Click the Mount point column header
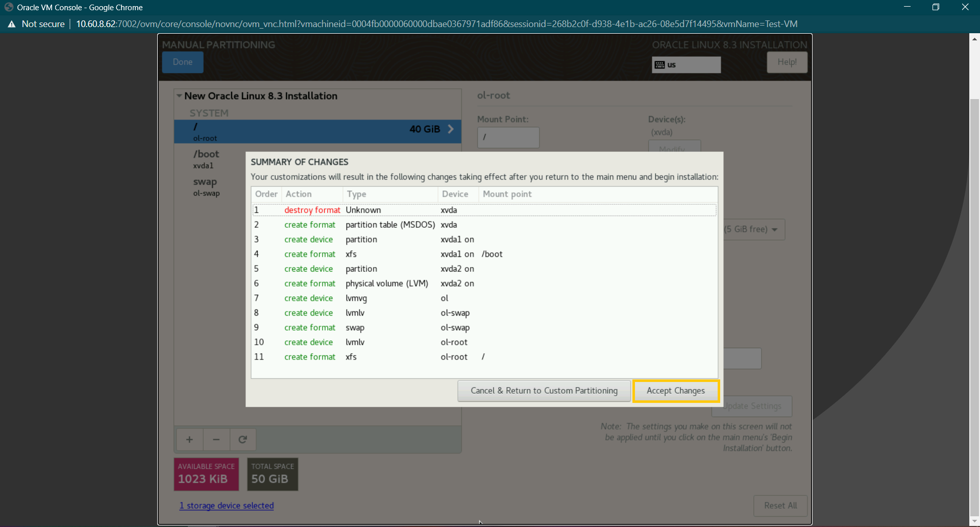The image size is (980, 527). [x=598, y=194]
